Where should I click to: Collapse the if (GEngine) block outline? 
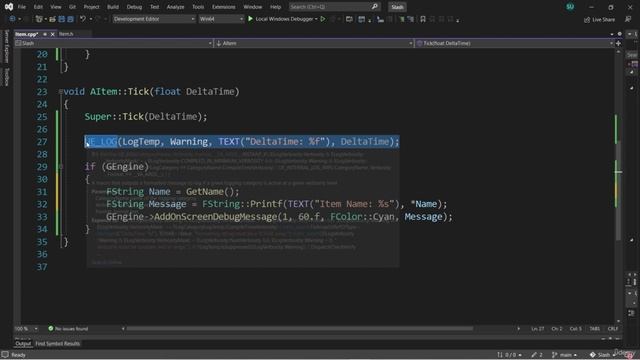(x=61, y=167)
